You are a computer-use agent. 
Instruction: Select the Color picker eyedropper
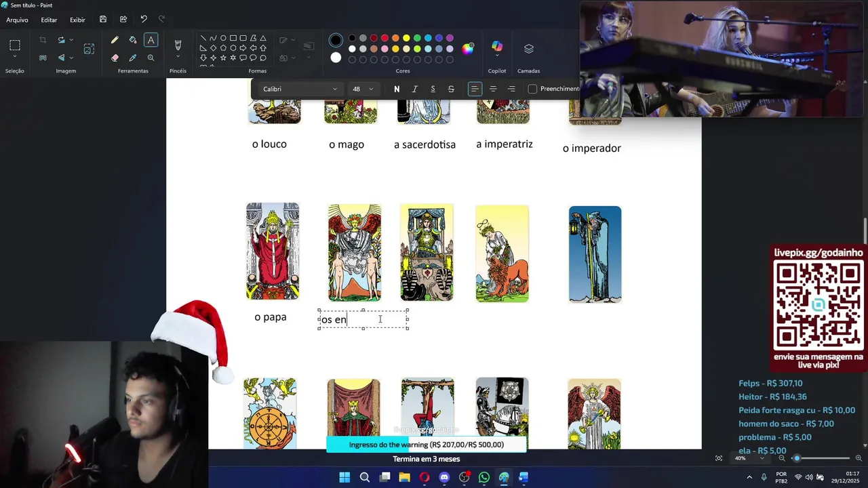(133, 58)
